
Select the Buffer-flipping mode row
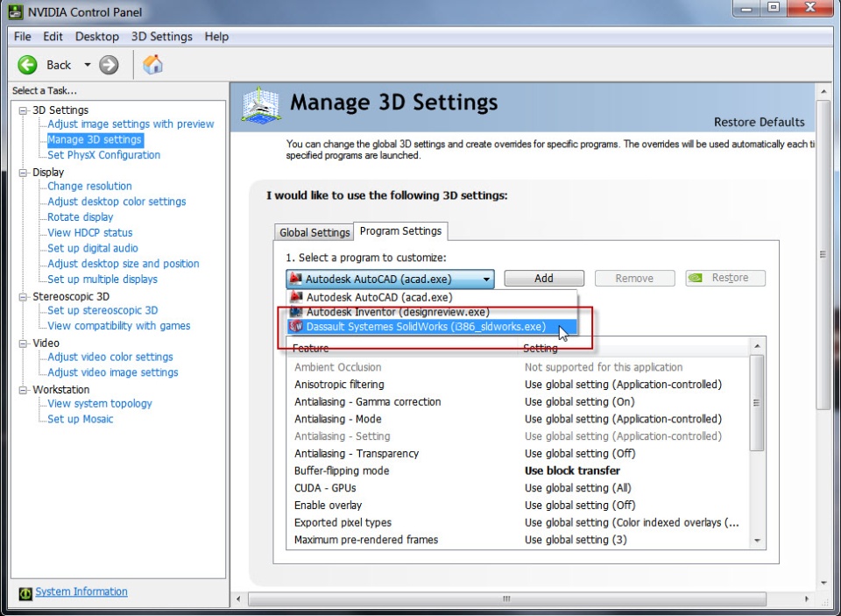[x=518, y=471]
